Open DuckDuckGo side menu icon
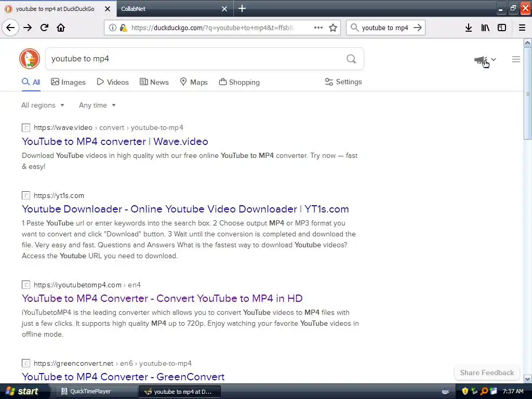The height and width of the screenshot is (399, 532). pyautogui.click(x=516, y=59)
